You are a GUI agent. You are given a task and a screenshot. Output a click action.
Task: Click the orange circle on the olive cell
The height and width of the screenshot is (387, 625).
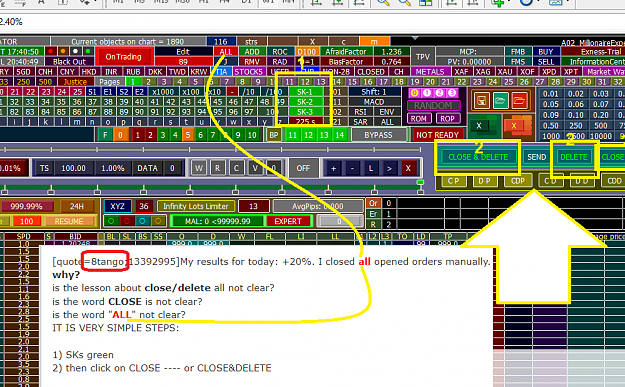158,221
